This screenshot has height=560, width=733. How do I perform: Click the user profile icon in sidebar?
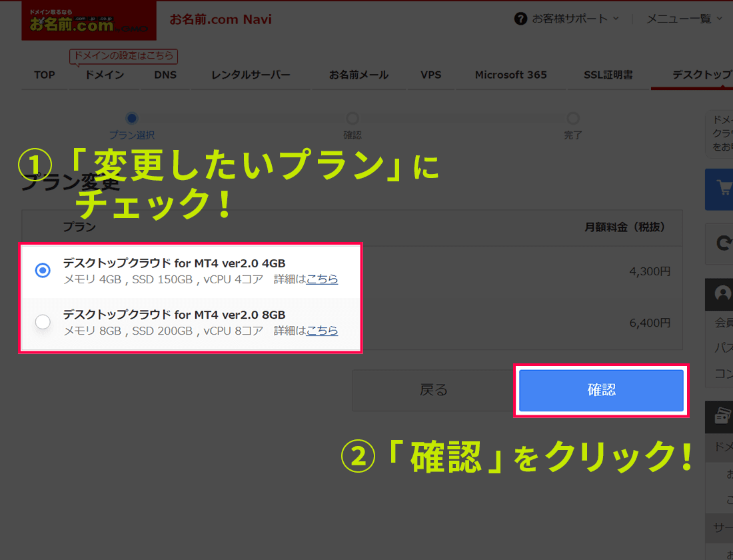tap(723, 294)
